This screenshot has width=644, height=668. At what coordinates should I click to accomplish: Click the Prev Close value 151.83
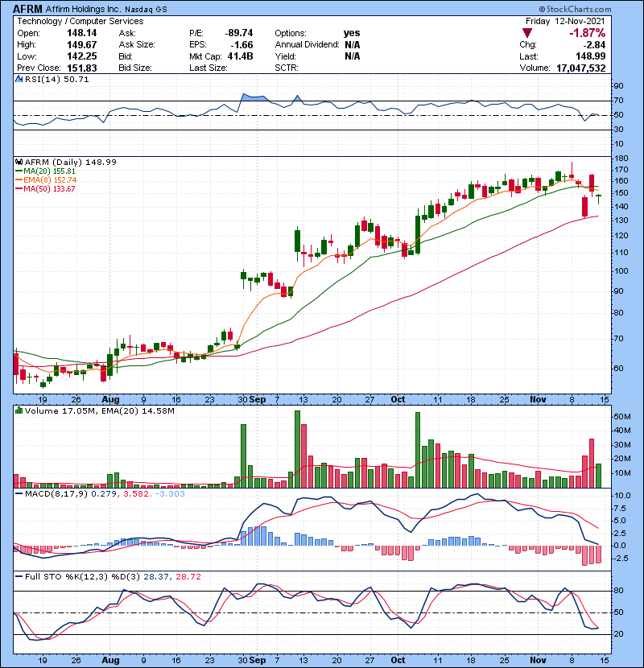(x=82, y=68)
